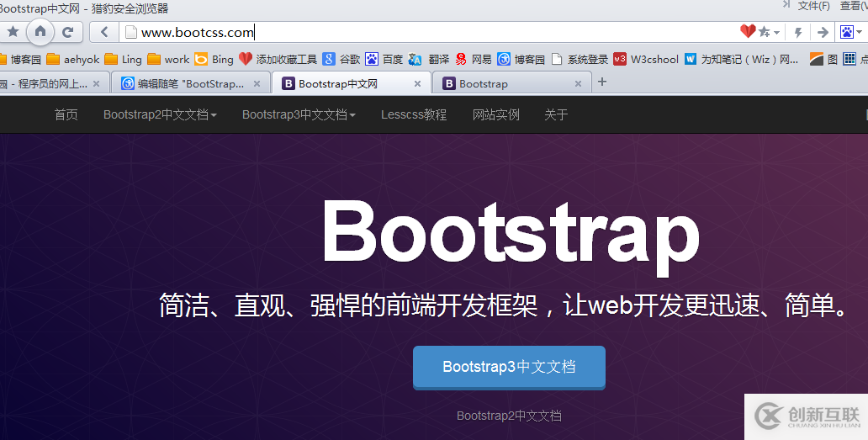Open the 百度 bookmark
This screenshot has height=440, width=868.
pyautogui.click(x=384, y=59)
